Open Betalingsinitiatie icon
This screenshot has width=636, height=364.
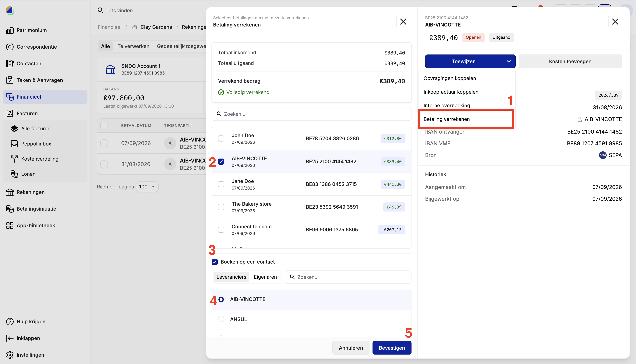(10, 209)
